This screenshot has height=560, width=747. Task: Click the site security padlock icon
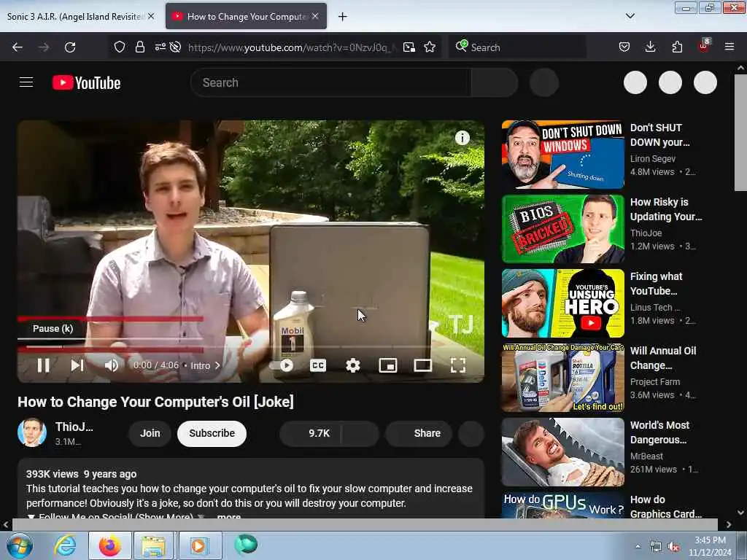coord(139,47)
